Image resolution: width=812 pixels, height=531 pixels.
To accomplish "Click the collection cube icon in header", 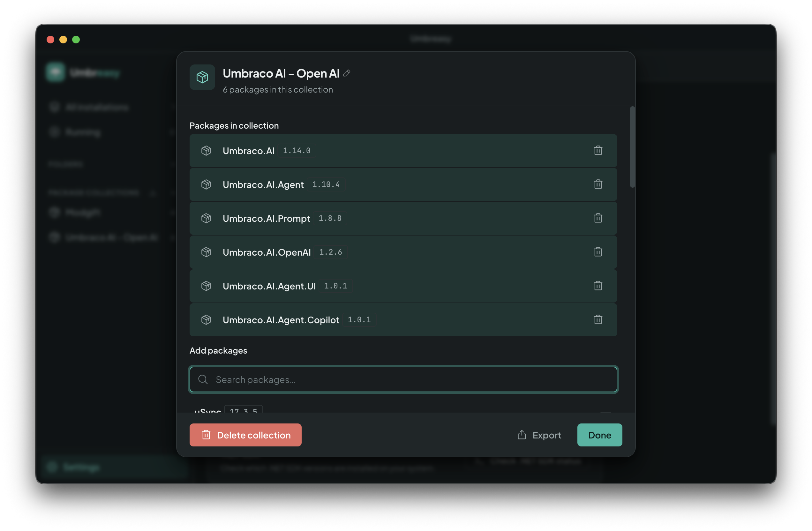I will (x=202, y=77).
